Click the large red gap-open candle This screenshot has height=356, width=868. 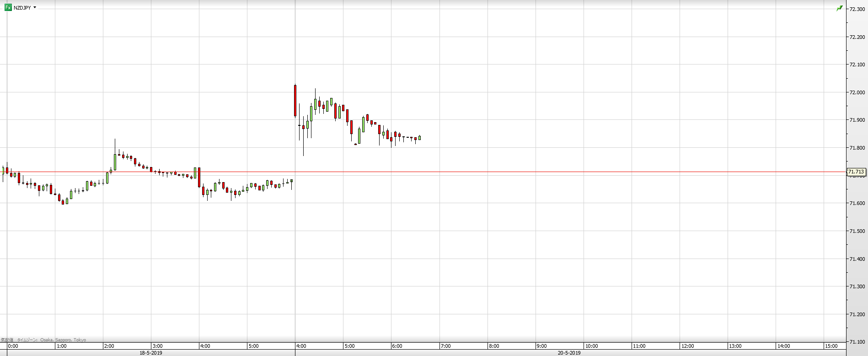(x=295, y=101)
